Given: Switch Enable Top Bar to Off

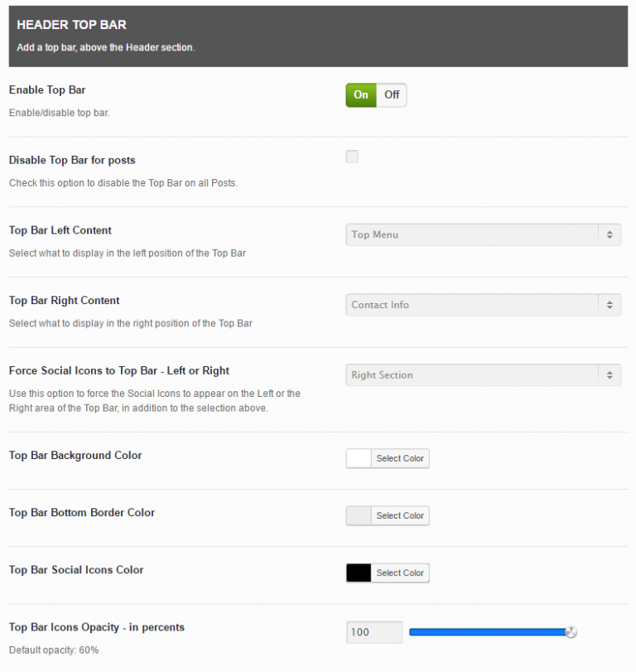Looking at the screenshot, I should pos(392,94).
